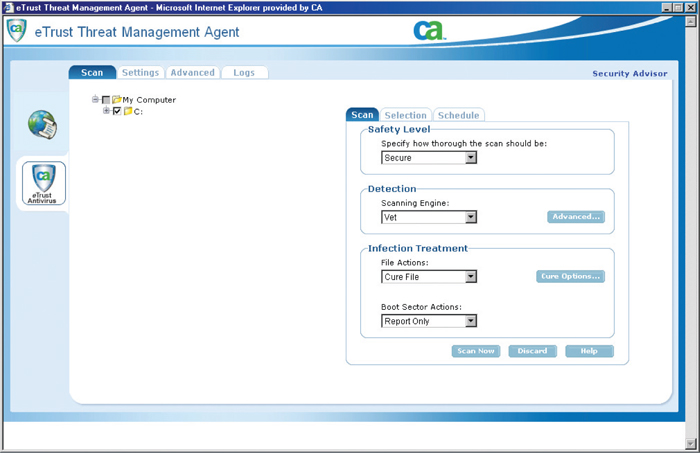Click the scrollbar up arrow
This screenshot has width=700, height=453.
(x=691, y=21)
